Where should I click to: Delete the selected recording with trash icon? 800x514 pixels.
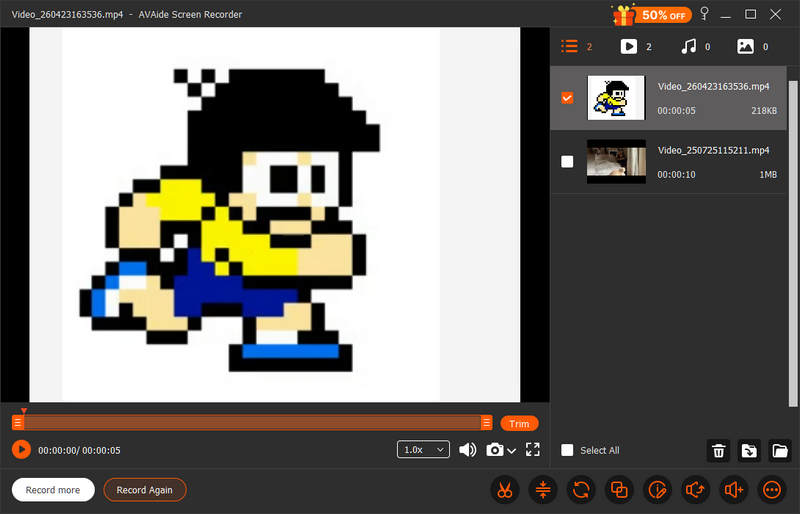tap(718, 451)
